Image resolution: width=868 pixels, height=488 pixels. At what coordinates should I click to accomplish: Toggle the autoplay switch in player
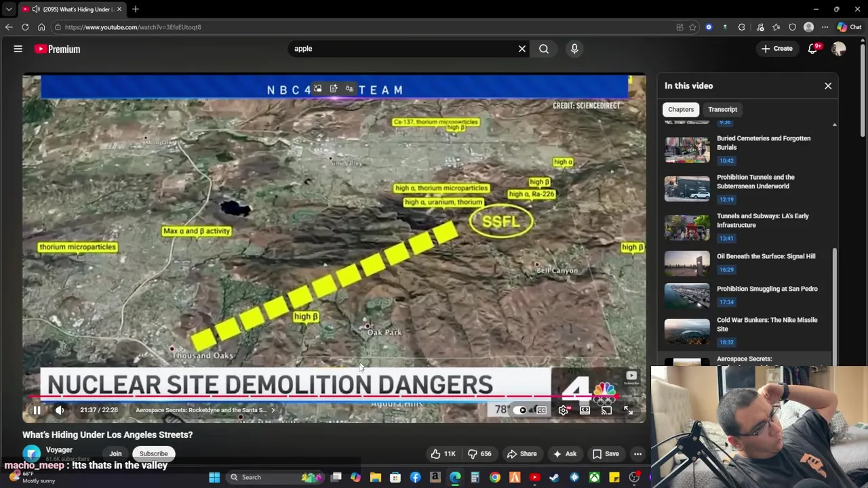point(520,410)
